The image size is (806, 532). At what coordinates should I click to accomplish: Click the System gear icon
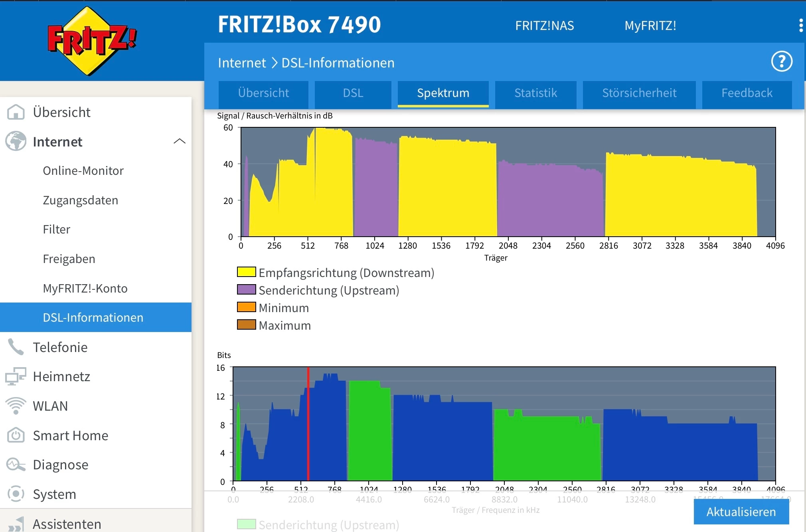pyautogui.click(x=16, y=494)
